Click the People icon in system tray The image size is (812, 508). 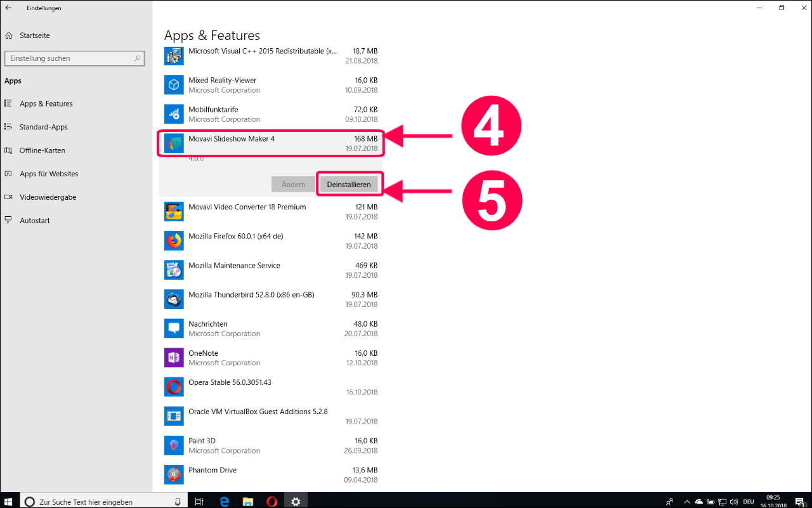(669, 502)
